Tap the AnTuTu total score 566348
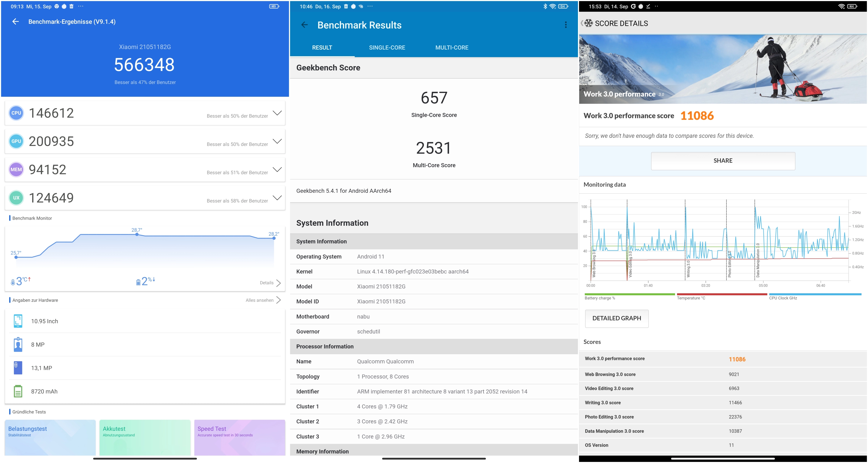The image size is (868, 463). tap(144, 65)
